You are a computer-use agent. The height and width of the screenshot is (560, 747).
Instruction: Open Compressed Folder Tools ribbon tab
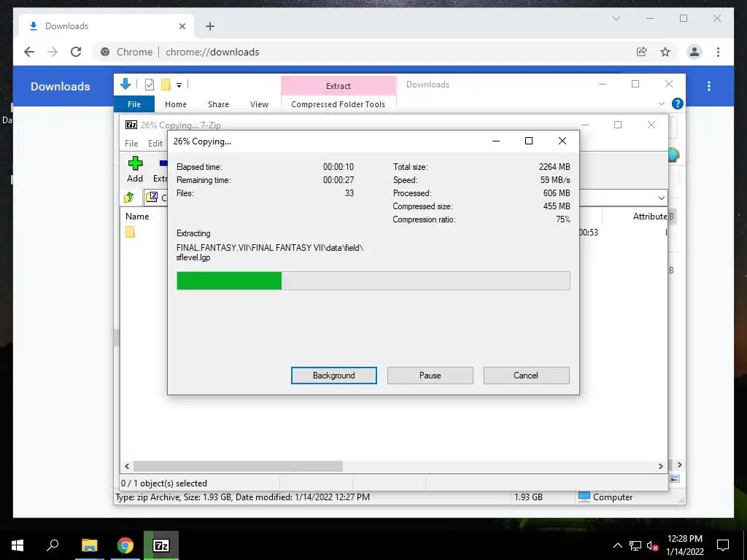(338, 104)
